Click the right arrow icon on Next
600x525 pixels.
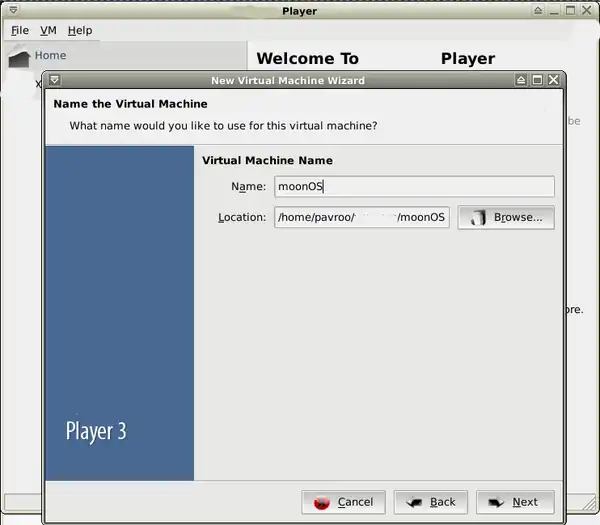pos(495,502)
